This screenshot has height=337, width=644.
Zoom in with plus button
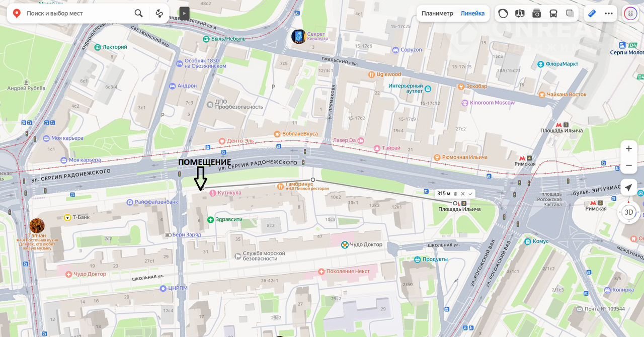628,148
